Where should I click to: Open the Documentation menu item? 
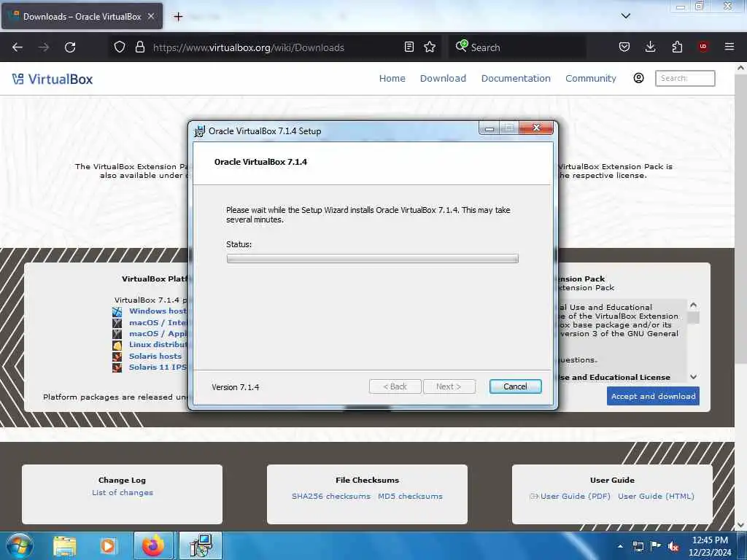[516, 79]
